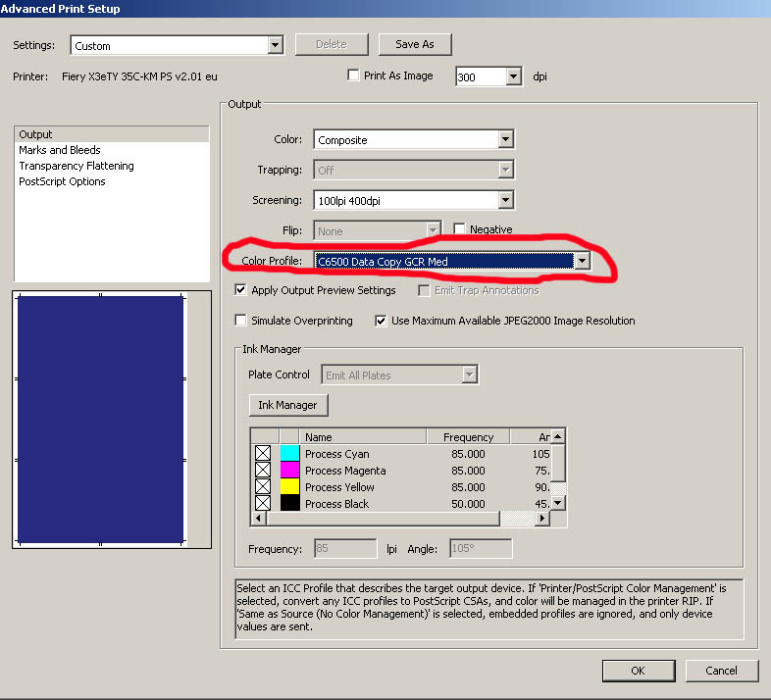Click the cyan ink color swatch
This screenshot has width=771, height=700.
(x=289, y=453)
